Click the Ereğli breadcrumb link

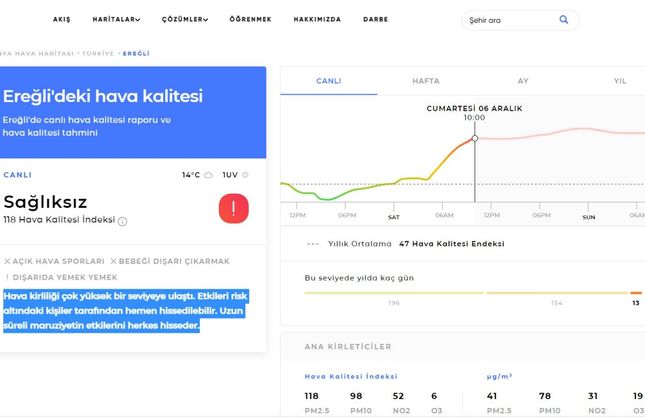pos(136,52)
